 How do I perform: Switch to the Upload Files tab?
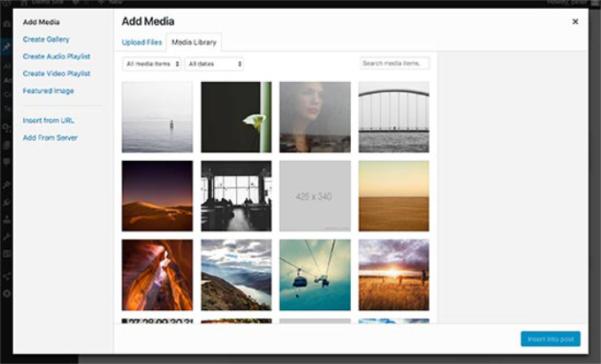(141, 42)
